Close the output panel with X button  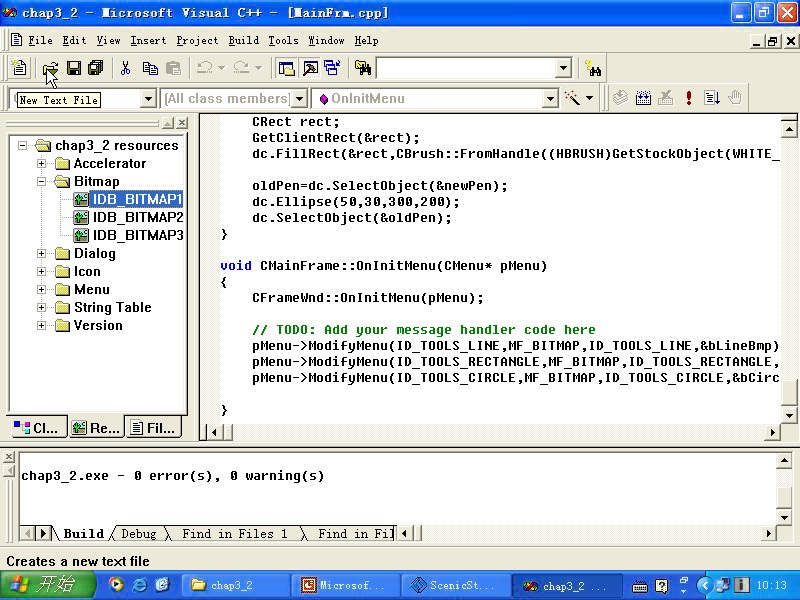pos(9,457)
